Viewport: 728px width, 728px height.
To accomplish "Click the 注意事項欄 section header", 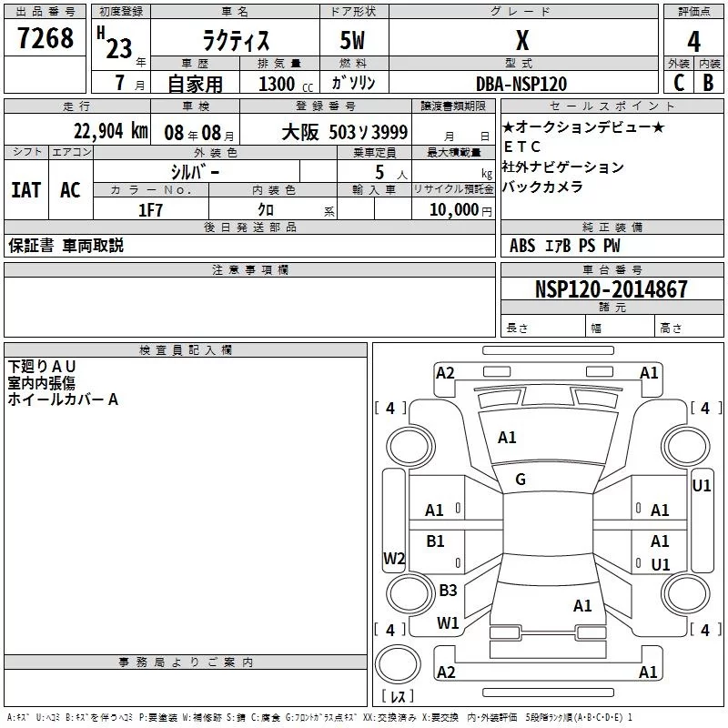I will click(249, 270).
